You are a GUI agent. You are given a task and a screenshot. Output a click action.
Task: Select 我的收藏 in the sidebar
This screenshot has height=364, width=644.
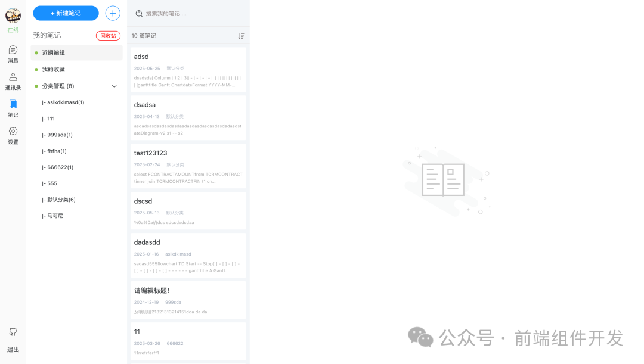click(x=76, y=69)
